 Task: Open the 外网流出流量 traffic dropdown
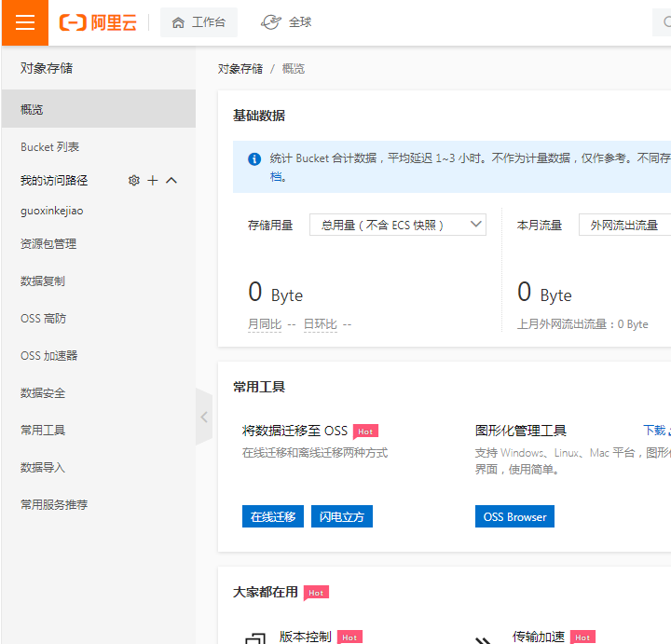point(624,225)
